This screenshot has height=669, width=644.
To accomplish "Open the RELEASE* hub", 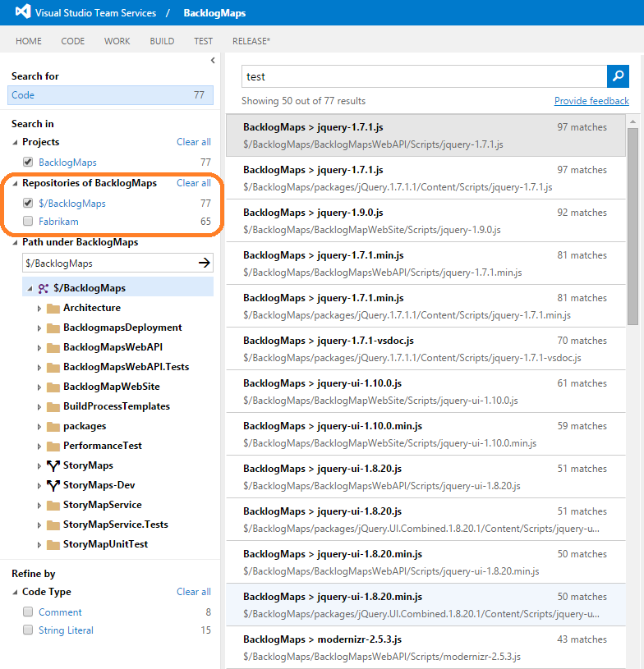I will click(x=251, y=41).
